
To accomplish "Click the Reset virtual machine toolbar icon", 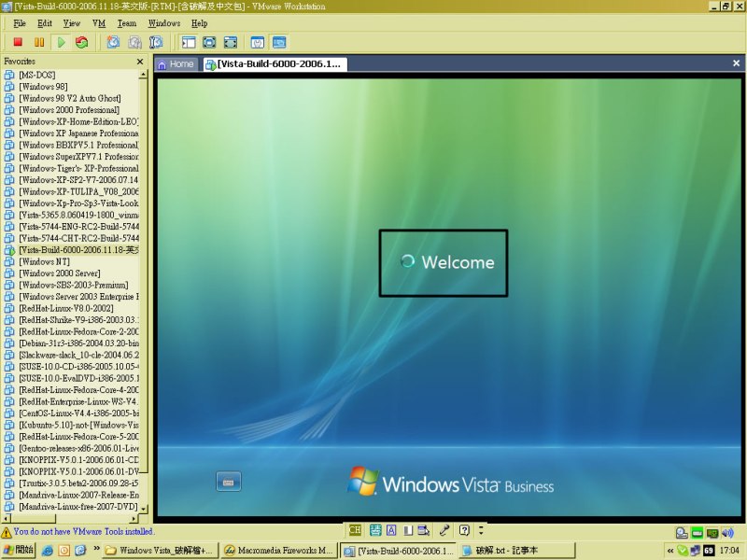I will point(82,42).
